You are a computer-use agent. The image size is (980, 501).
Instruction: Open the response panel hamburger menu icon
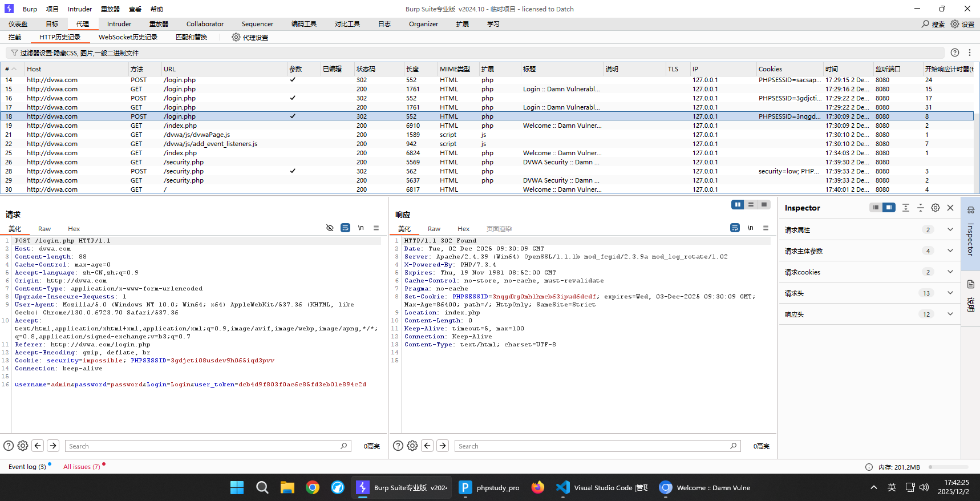[766, 228]
